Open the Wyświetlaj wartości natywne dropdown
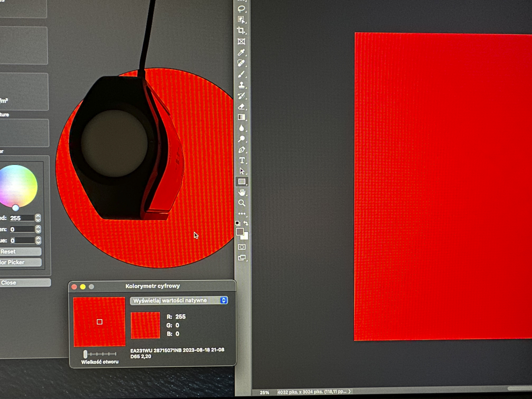Screen dimensions: 532x399 click(179, 300)
